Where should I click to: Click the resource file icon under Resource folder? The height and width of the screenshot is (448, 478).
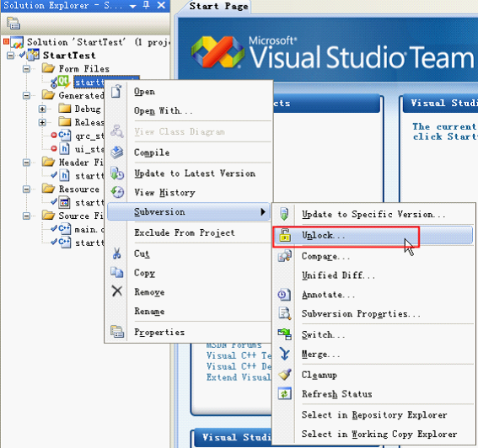[x=64, y=202]
